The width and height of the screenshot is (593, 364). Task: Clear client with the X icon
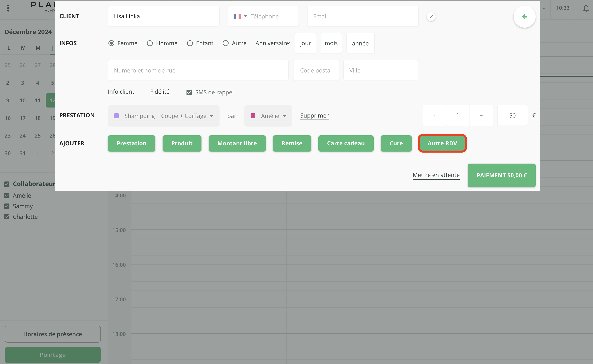pyautogui.click(x=431, y=17)
